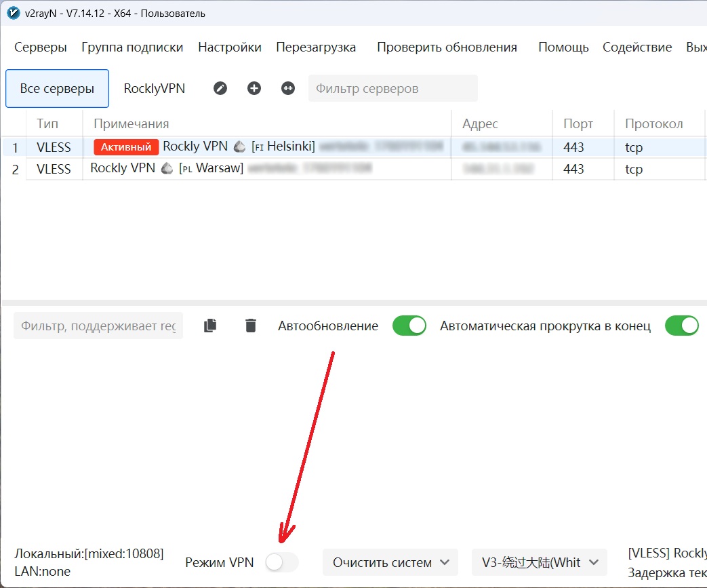Open the V3 routing rule dropdown
This screenshot has height=588, width=707.
click(539, 562)
